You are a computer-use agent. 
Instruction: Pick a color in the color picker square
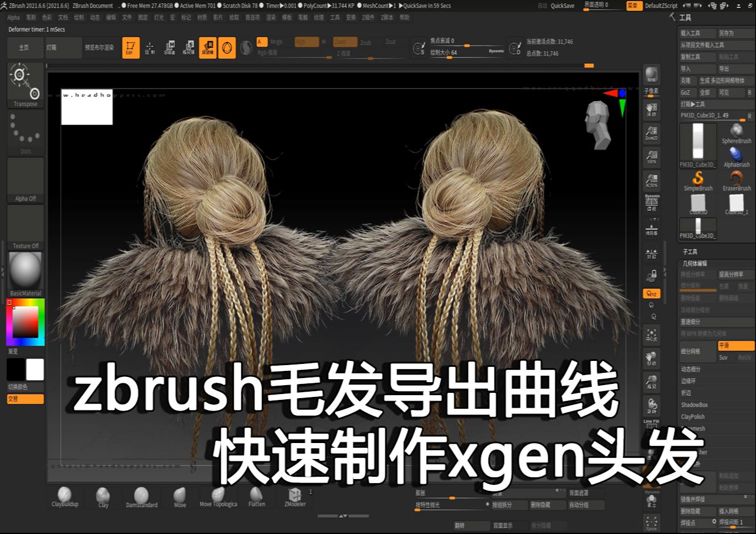pos(25,321)
